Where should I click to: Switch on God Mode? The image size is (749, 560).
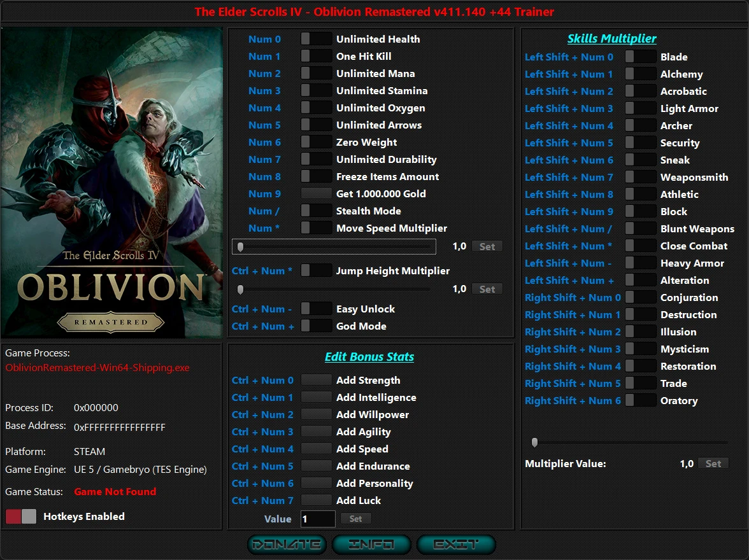(316, 326)
